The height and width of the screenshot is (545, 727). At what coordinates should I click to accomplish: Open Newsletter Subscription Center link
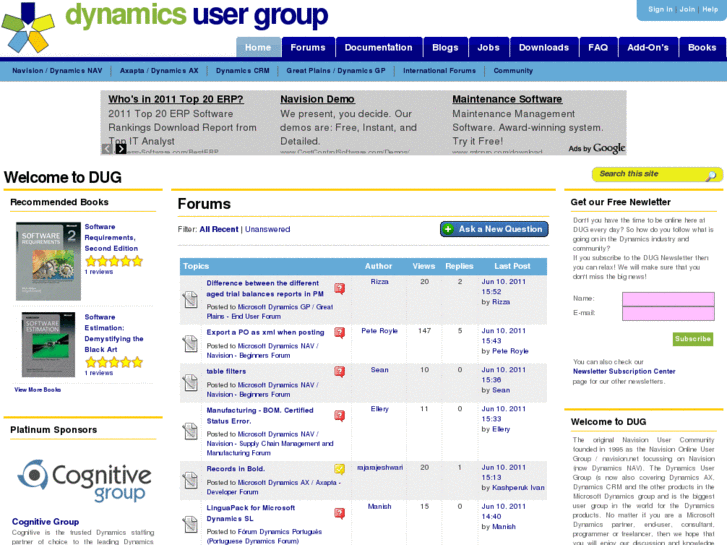click(x=624, y=372)
